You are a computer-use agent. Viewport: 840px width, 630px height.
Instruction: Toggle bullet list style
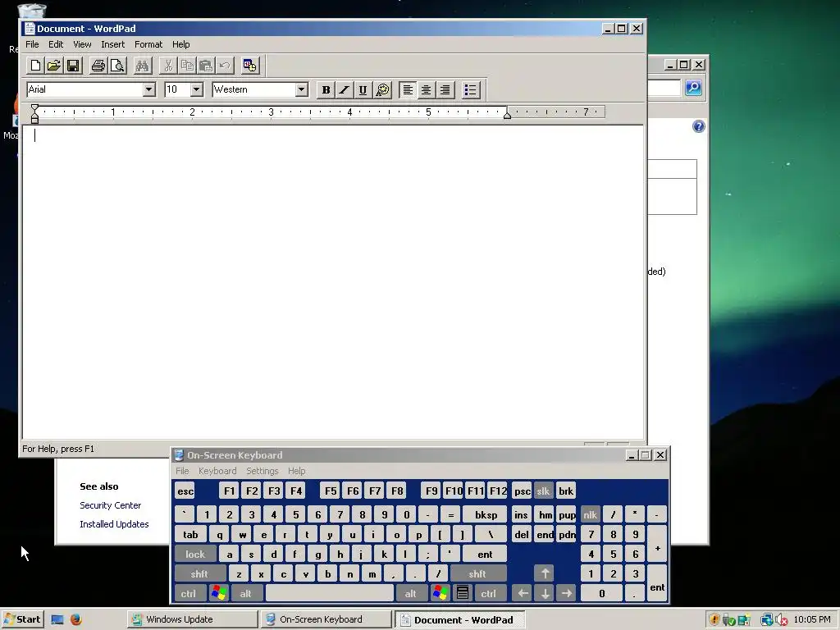(470, 89)
